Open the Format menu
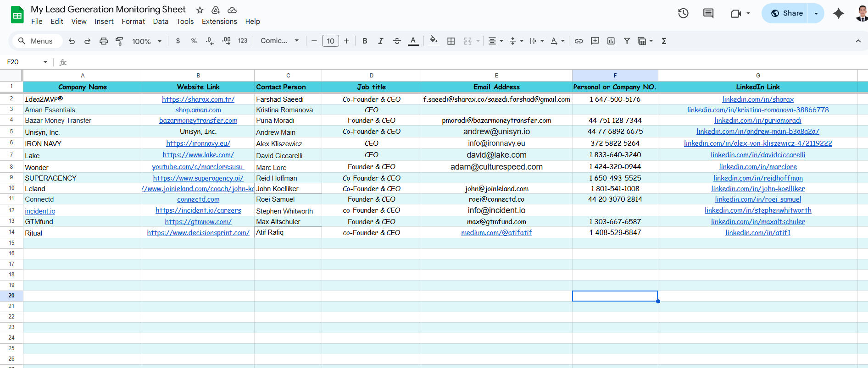 tap(134, 22)
